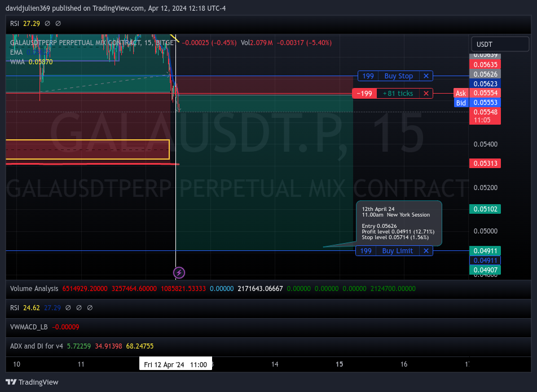Click the purple lightning bolt event icon

click(179, 273)
